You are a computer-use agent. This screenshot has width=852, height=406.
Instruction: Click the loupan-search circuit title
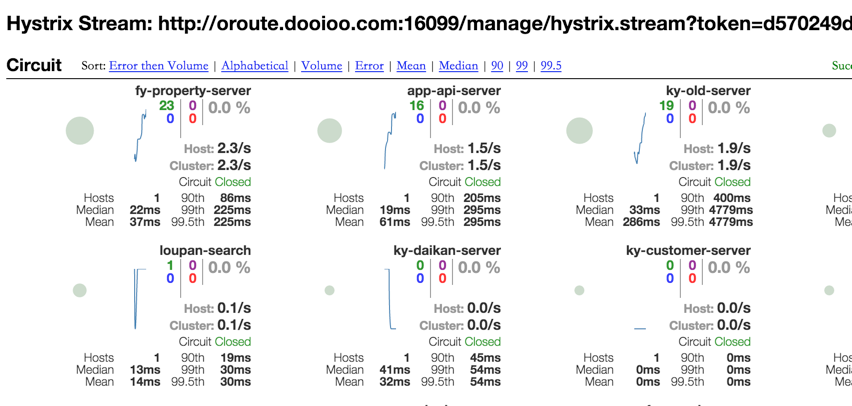coord(205,251)
